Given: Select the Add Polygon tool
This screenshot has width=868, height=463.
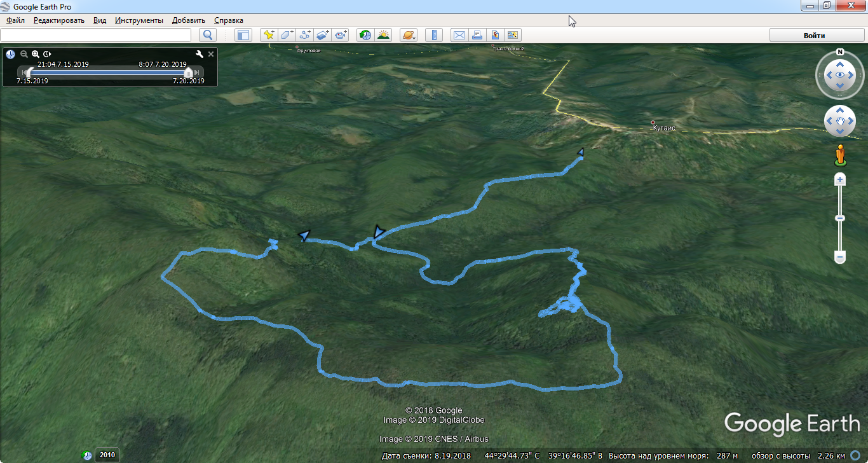Looking at the screenshot, I should tap(287, 35).
